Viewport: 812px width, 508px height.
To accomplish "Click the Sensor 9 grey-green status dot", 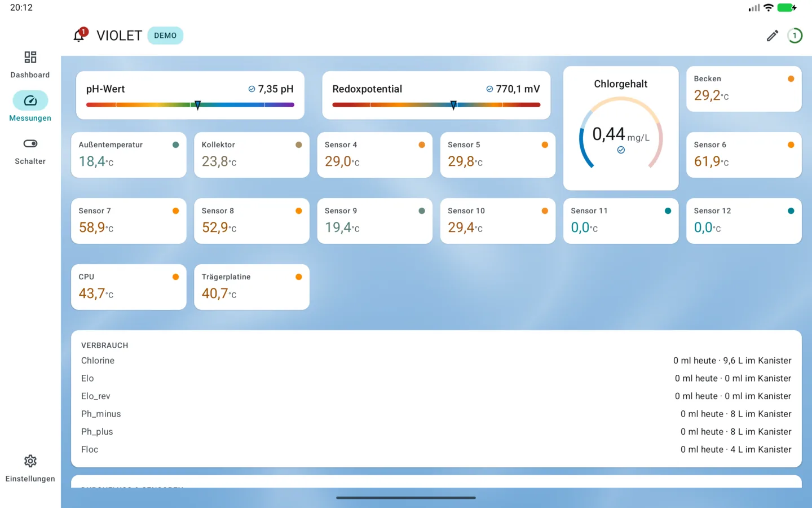I will [422, 211].
